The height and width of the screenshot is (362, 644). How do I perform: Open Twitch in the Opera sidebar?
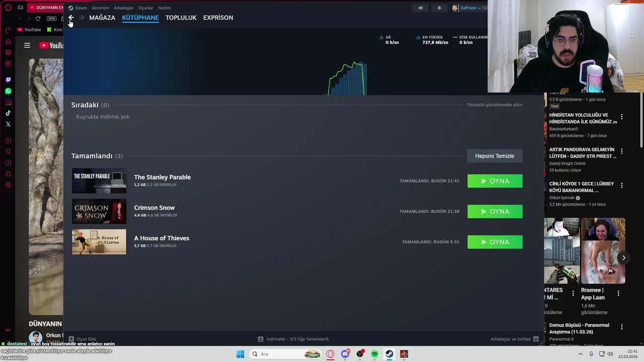point(8,80)
